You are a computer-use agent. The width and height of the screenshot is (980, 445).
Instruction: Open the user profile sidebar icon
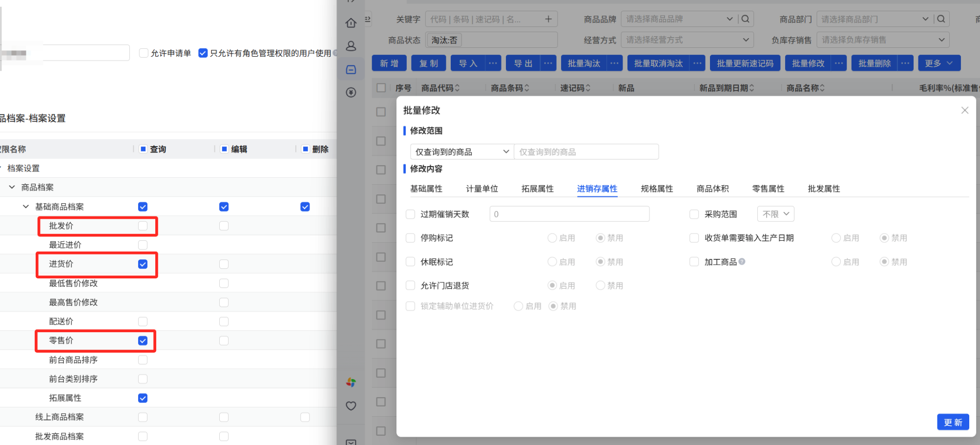351,46
